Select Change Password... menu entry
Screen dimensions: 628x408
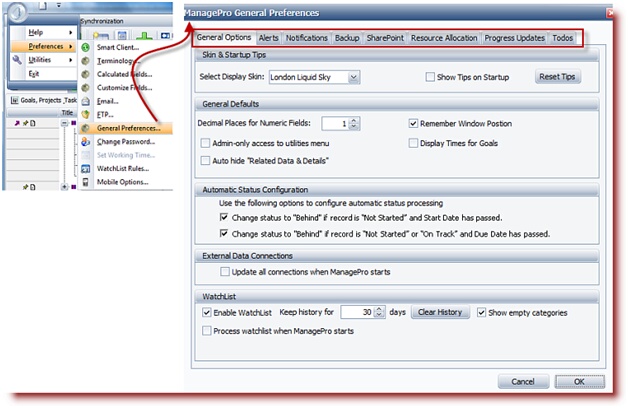click(126, 142)
